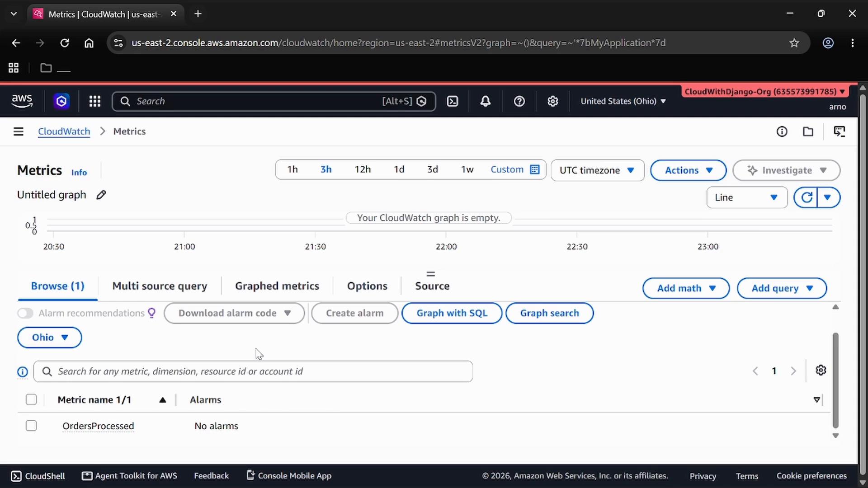The height and width of the screenshot is (488, 868).
Task: Switch to the Graphed metrics tab
Action: pos(277,286)
